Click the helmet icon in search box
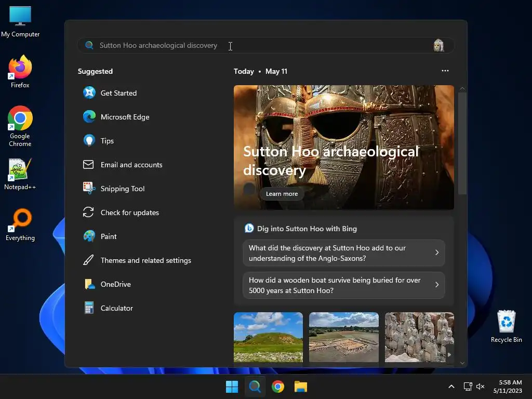 click(438, 46)
